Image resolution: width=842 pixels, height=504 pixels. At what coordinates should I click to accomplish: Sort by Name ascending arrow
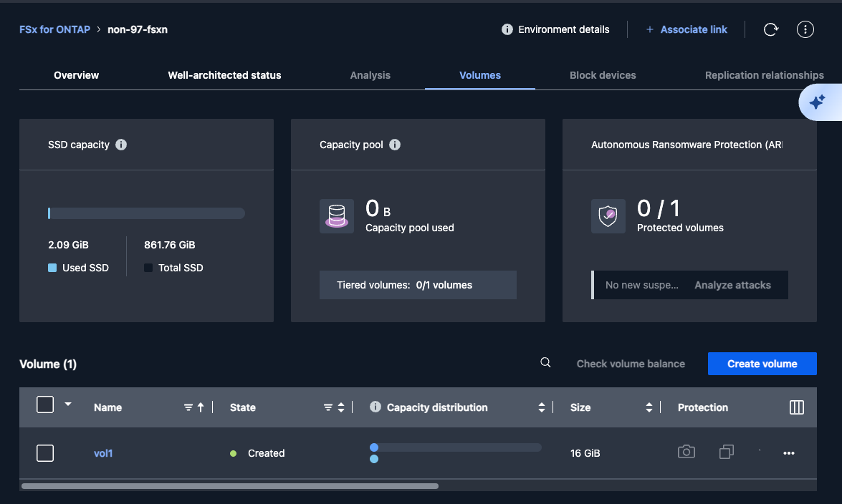tap(201, 408)
